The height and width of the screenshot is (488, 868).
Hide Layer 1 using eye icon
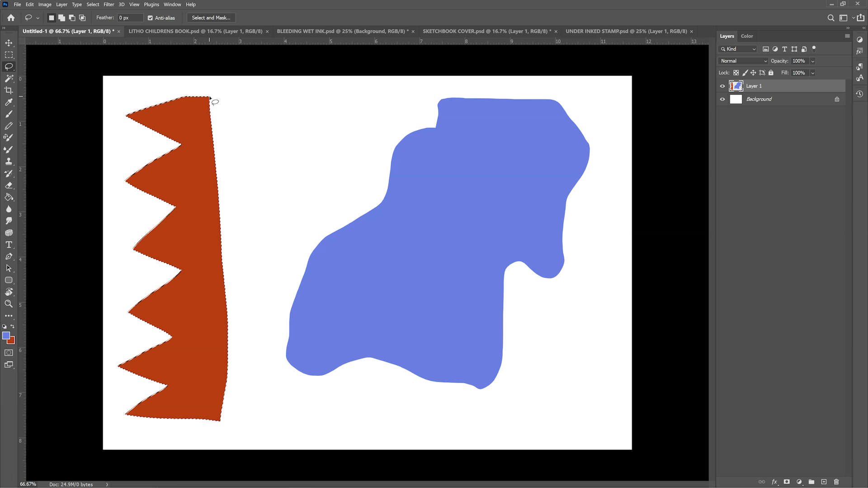tap(722, 86)
